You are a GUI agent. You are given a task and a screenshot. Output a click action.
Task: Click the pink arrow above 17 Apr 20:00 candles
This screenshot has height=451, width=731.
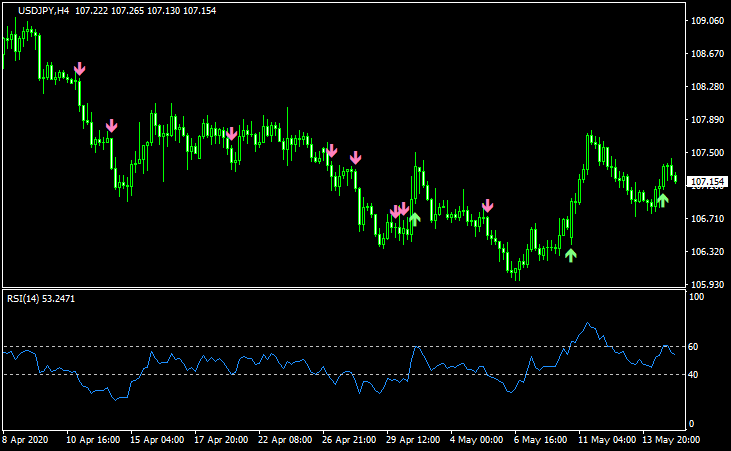231,134
